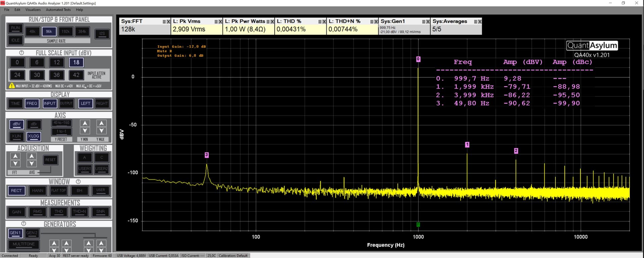Enable A weighting filter
Image resolution: width=644 pixels, height=258 pixels.
tap(85, 158)
